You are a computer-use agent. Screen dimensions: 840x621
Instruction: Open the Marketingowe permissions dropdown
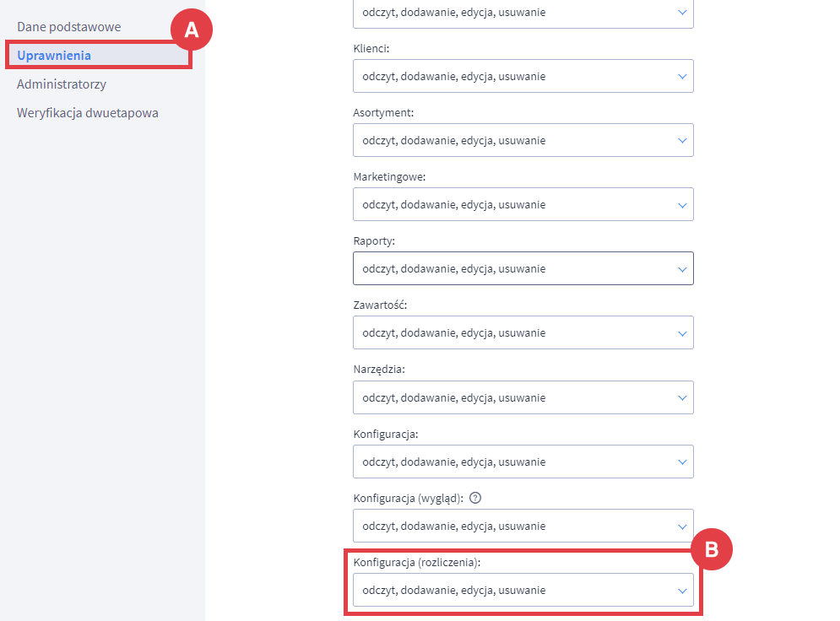(523, 204)
